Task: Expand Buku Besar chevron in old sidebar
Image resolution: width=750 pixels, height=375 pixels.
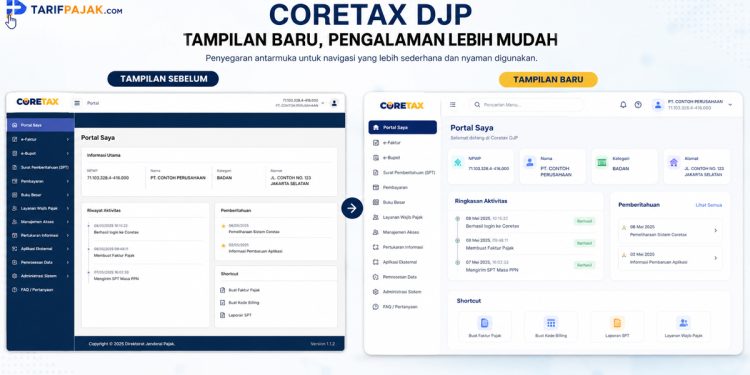Action: pos(68,195)
